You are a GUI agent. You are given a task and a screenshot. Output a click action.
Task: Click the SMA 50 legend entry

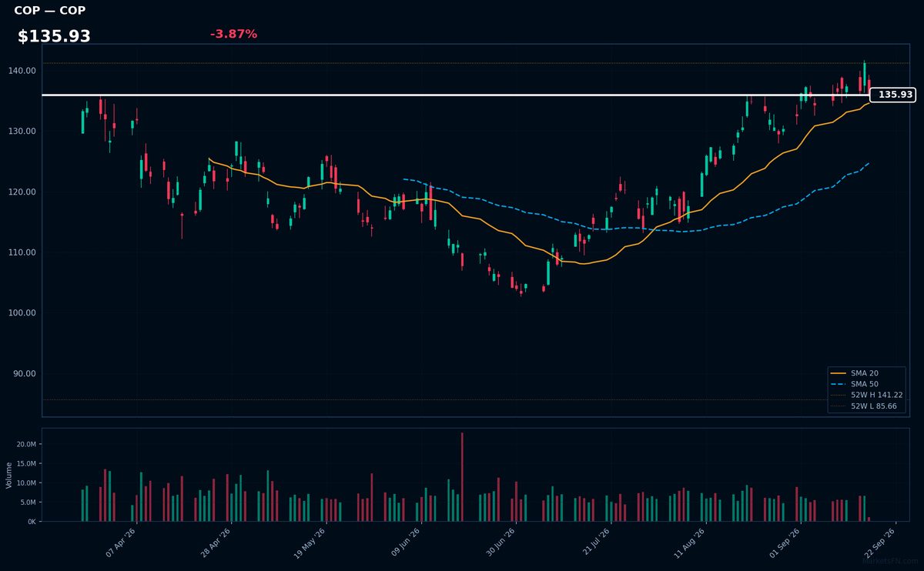[x=855, y=383]
